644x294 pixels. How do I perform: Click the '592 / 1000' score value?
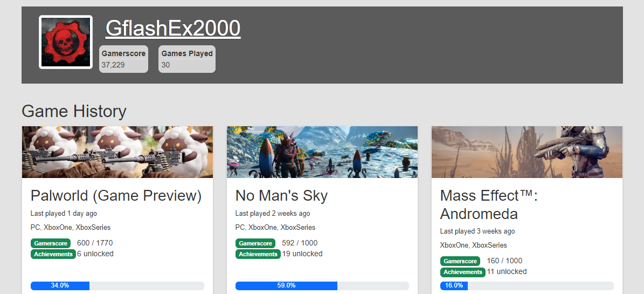coord(300,243)
